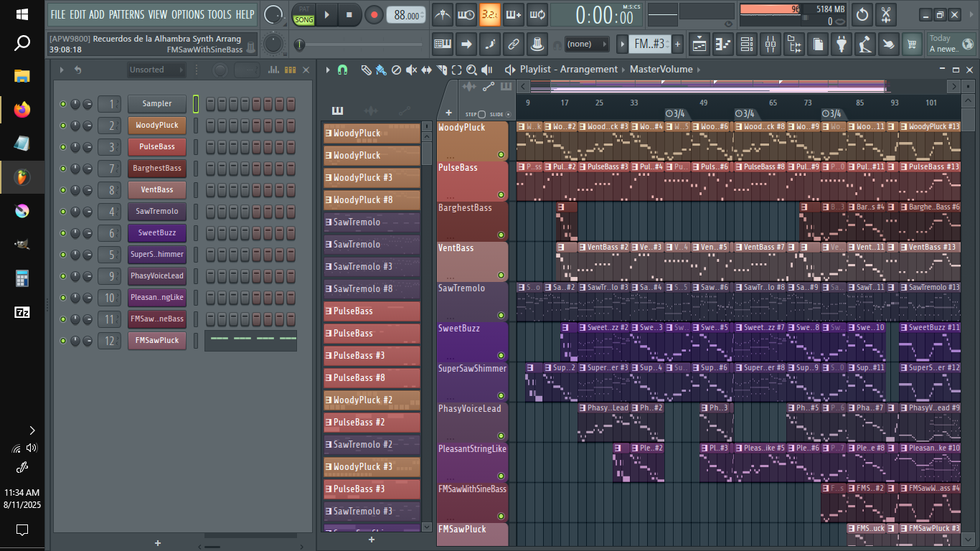This screenshot has width=980, height=551.
Task: Open the content shop cart icon
Action: (x=912, y=44)
